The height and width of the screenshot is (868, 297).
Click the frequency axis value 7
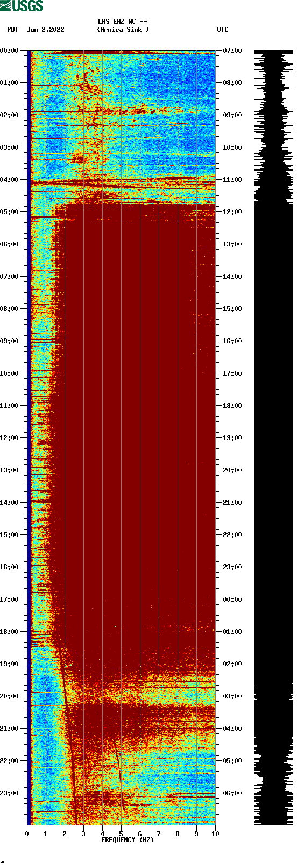click(159, 834)
